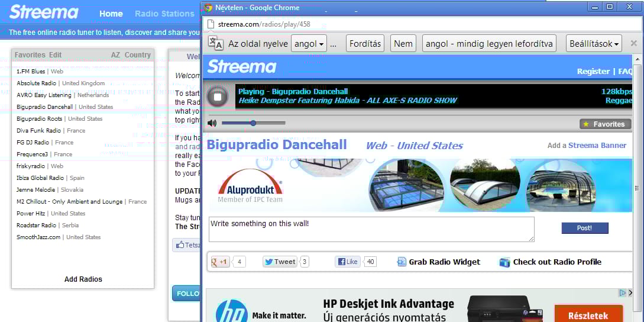Mute audio using the speaker icon

click(x=212, y=123)
